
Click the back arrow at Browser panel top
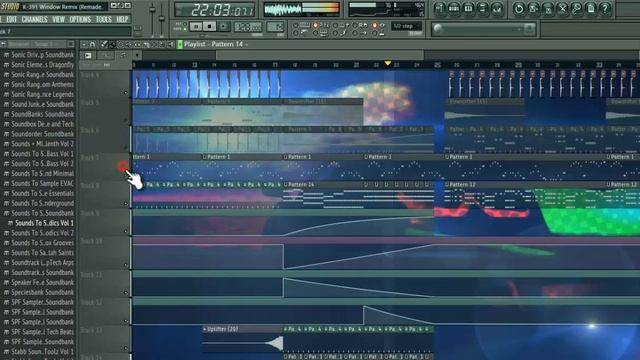point(3,44)
